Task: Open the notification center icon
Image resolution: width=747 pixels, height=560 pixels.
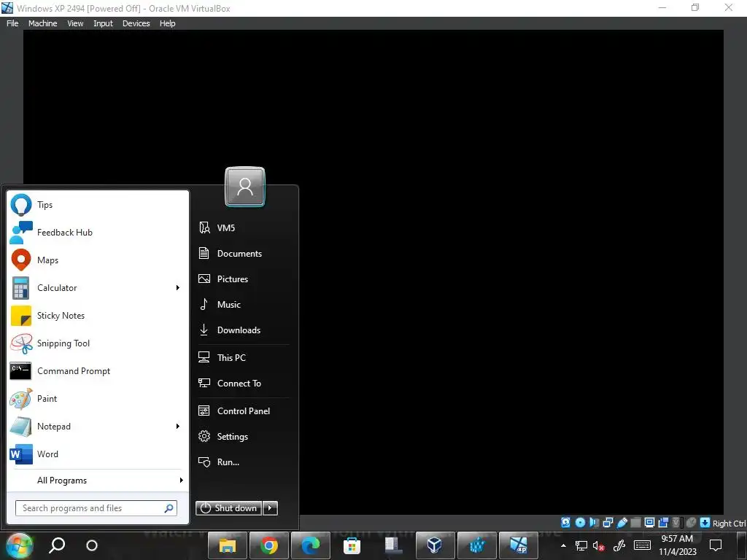Action: pos(716,545)
